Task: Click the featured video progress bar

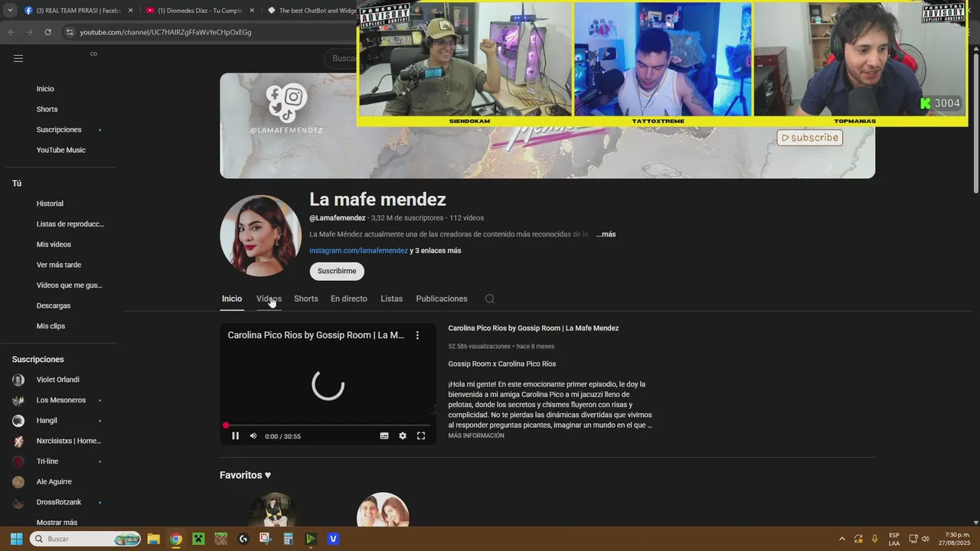Action: click(328, 425)
